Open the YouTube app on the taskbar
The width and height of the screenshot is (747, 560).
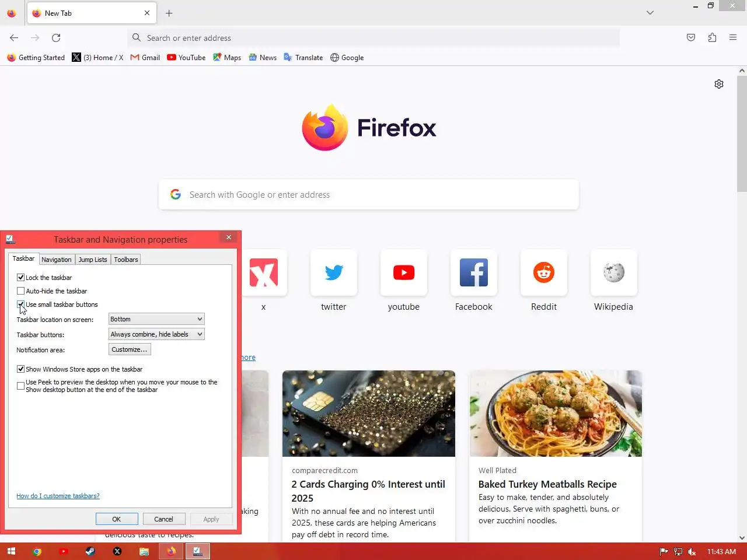[64, 551]
